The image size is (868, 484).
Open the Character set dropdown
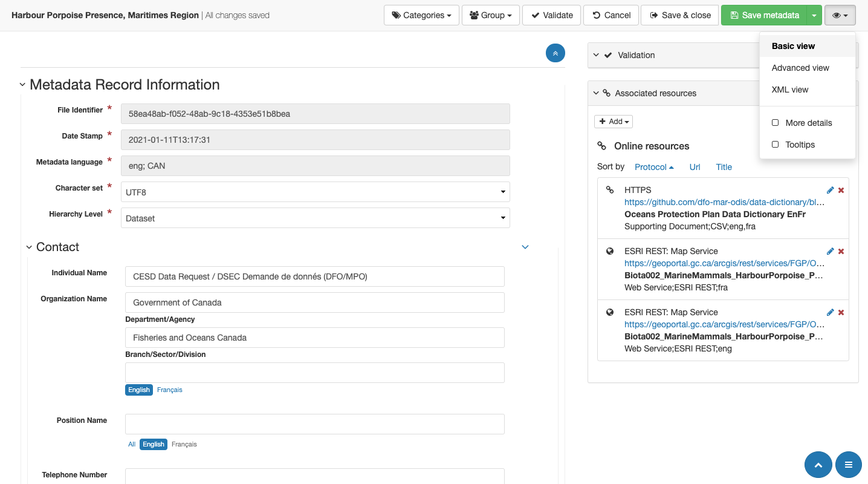(x=316, y=192)
